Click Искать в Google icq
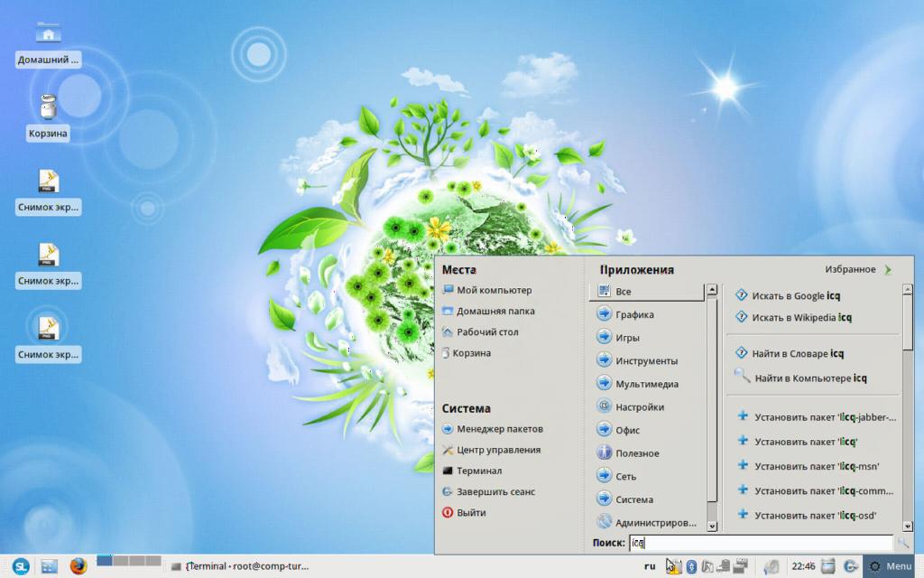 788,295
